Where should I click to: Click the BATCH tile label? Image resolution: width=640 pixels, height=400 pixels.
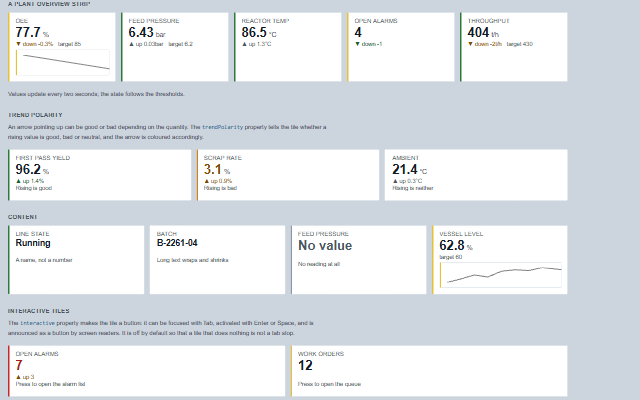pyautogui.click(x=167, y=234)
